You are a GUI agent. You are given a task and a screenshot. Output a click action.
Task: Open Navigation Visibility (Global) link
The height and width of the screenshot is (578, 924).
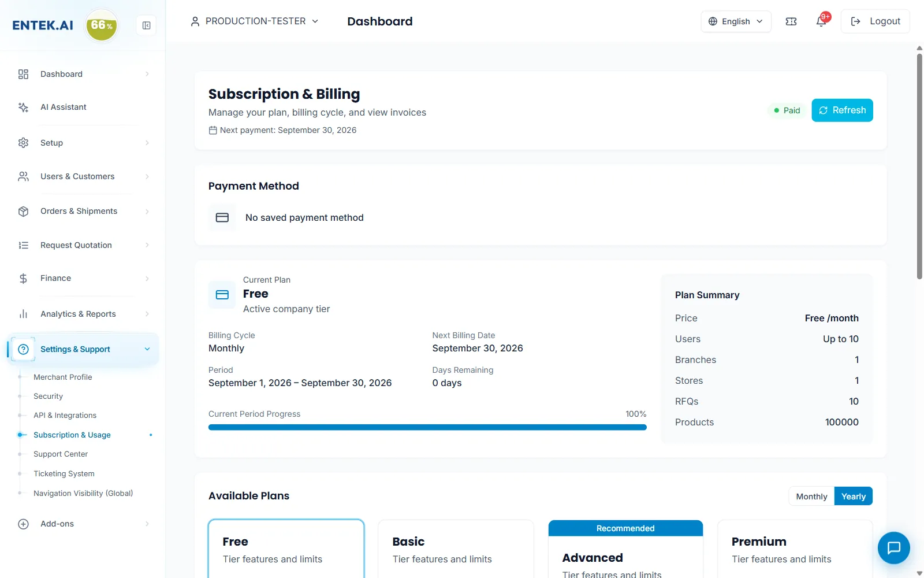[83, 494]
